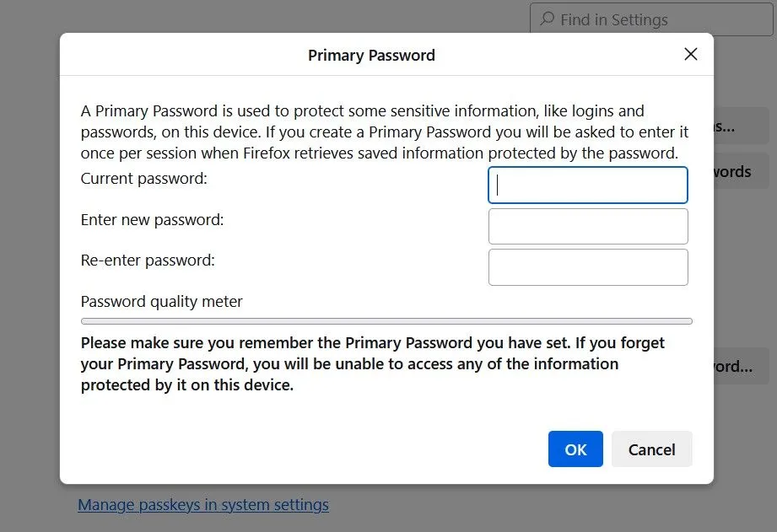Close the Primary Password dialog with the X

coord(690,54)
